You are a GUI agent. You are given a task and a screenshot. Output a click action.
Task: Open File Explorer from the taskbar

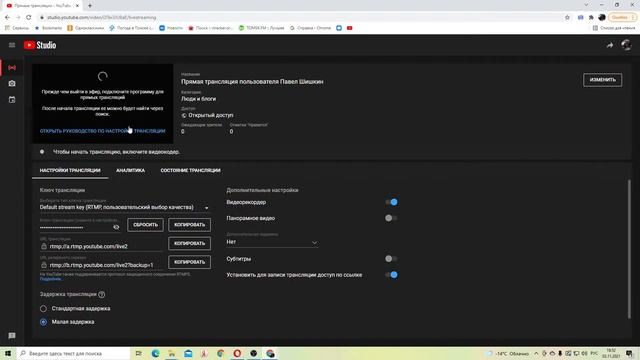(x=172, y=353)
